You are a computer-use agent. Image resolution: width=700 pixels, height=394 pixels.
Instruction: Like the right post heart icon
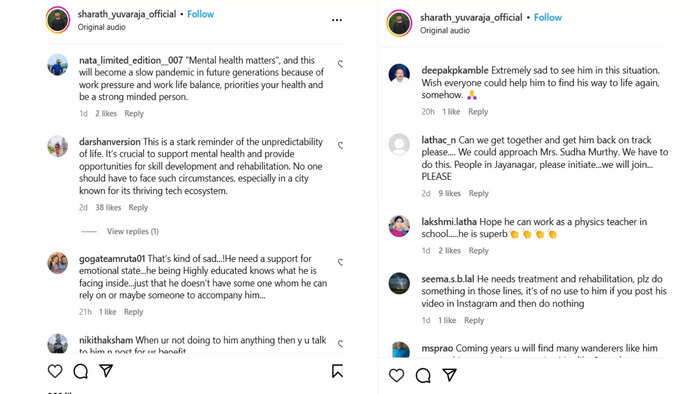point(396,375)
